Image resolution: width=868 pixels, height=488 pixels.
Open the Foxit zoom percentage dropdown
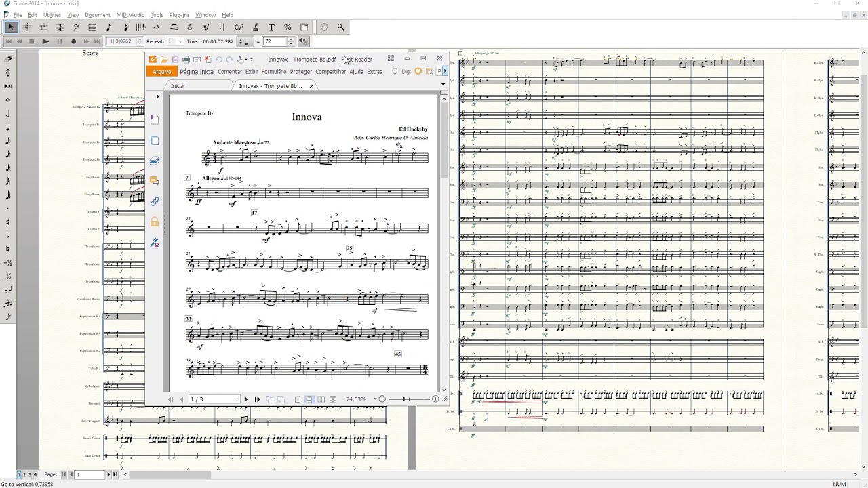375,399
